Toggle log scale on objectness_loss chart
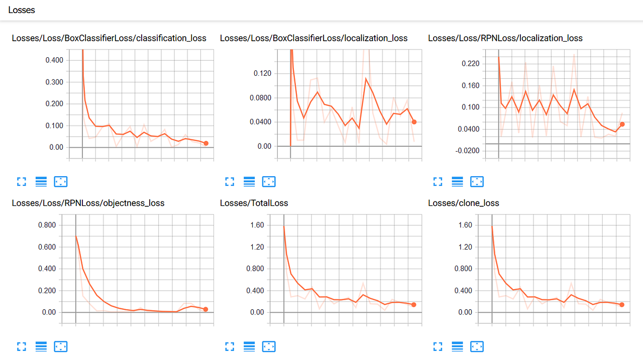Screen dimensions: 643x364 [41, 346]
